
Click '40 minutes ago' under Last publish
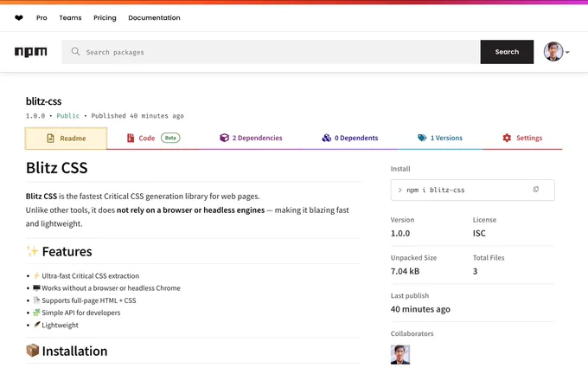pyautogui.click(x=420, y=309)
